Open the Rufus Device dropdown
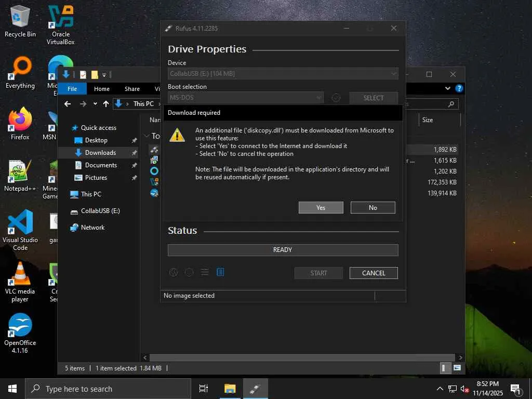Viewport: 532px width, 399px height. pos(283,74)
